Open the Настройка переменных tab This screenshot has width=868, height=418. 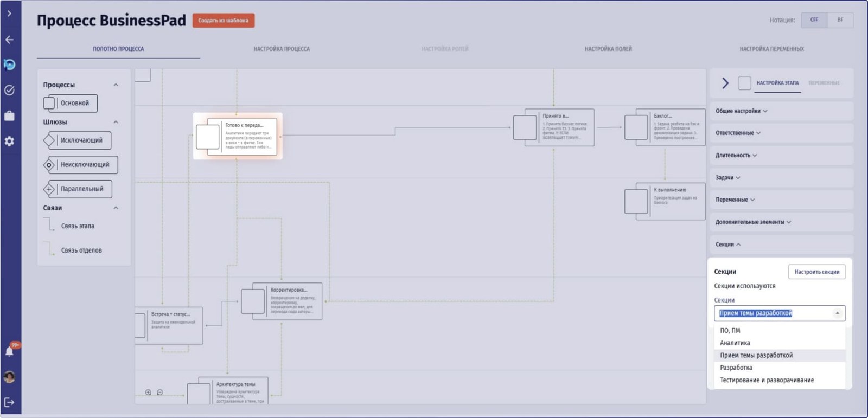coord(771,49)
